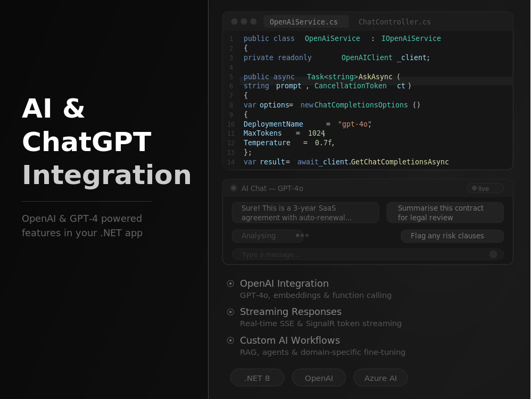Click the first window dot in code editor

tap(234, 21)
